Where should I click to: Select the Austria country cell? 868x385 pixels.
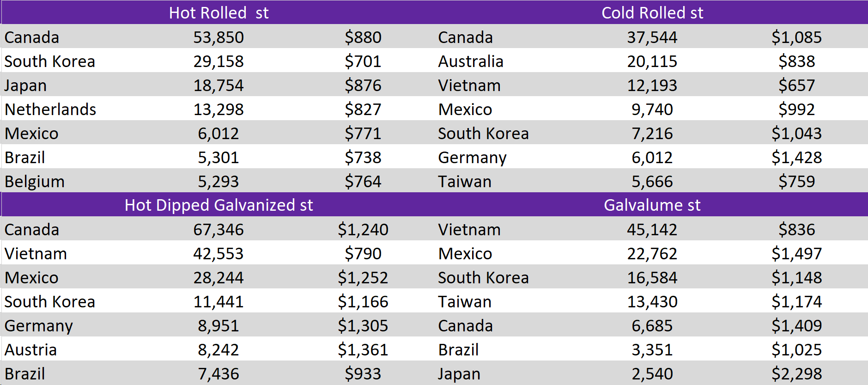(30, 349)
